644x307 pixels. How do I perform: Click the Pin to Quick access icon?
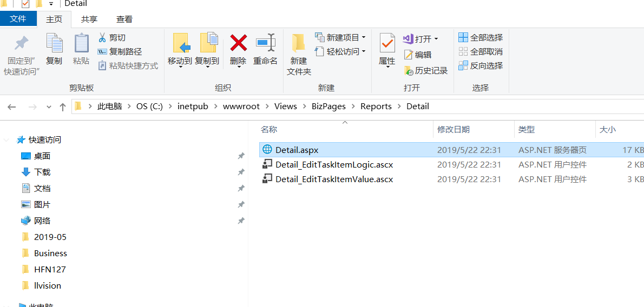[x=22, y=43]
